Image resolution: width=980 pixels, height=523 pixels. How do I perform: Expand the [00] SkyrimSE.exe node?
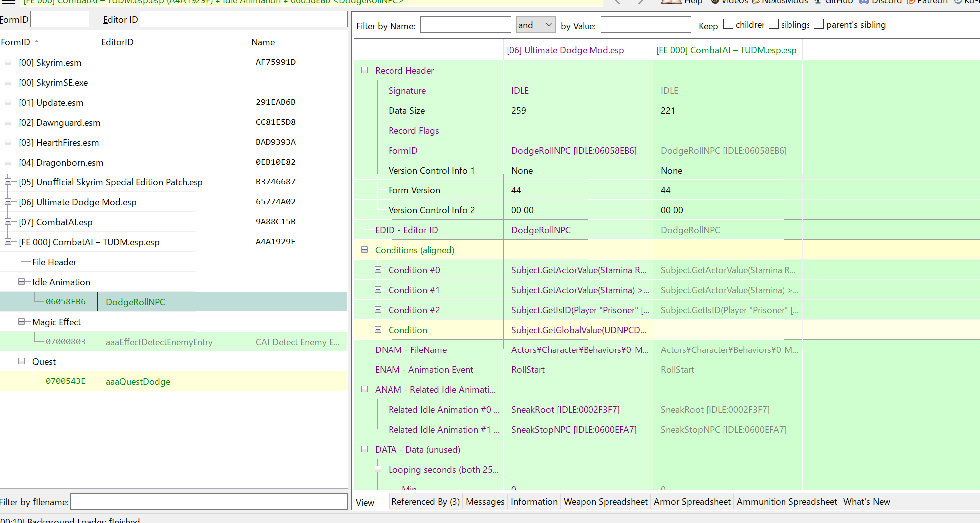(8, 82)
